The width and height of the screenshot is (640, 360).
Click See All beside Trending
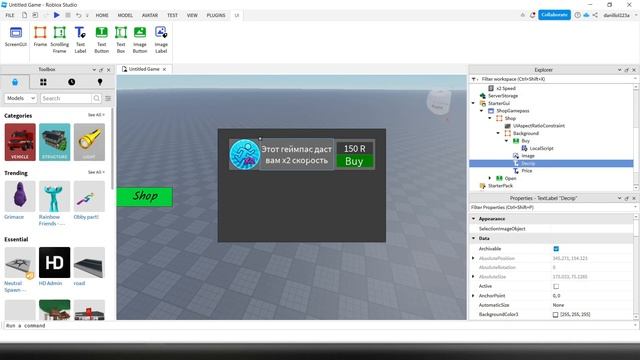pyautogui.click(x=96, y=172)
